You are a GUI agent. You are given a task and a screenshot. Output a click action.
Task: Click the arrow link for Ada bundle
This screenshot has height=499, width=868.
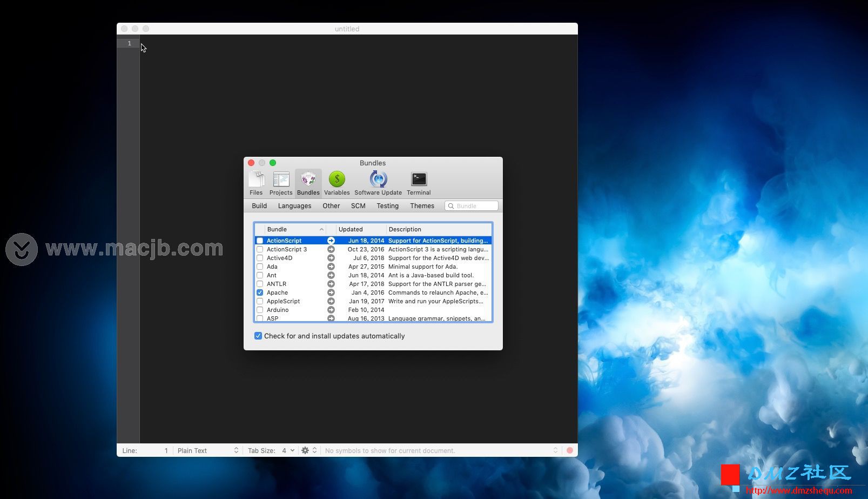(331, 267)
